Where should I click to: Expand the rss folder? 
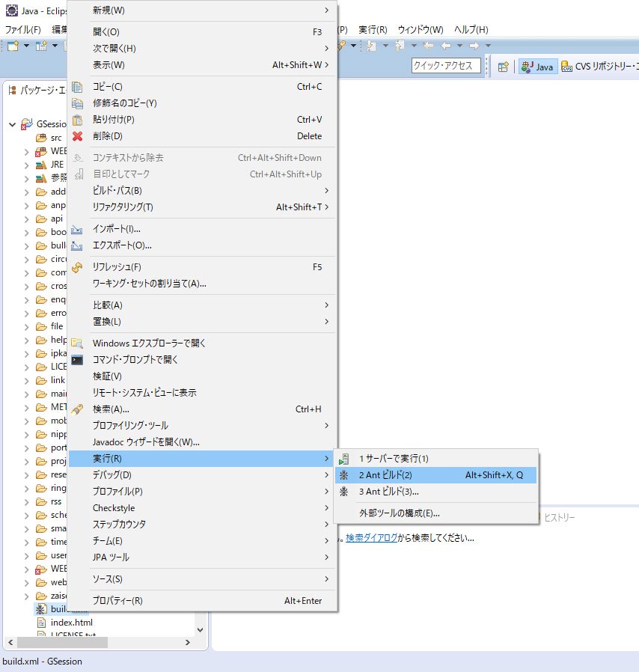[x=27, y=502]
